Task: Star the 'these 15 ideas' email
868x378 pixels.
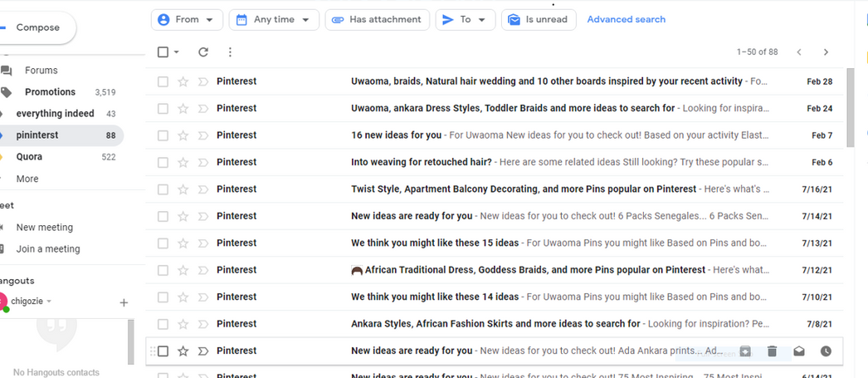Action: point(183,243)
